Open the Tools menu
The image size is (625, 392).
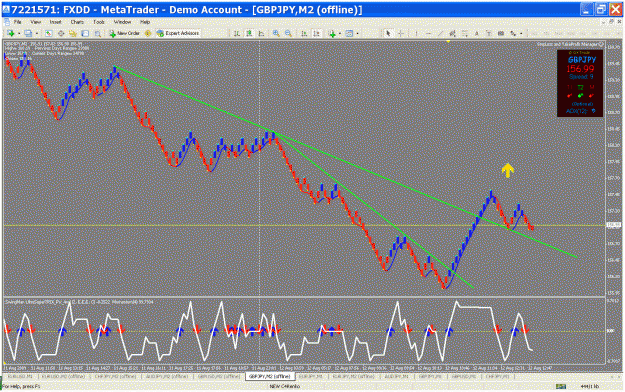[x=98, y=22]
